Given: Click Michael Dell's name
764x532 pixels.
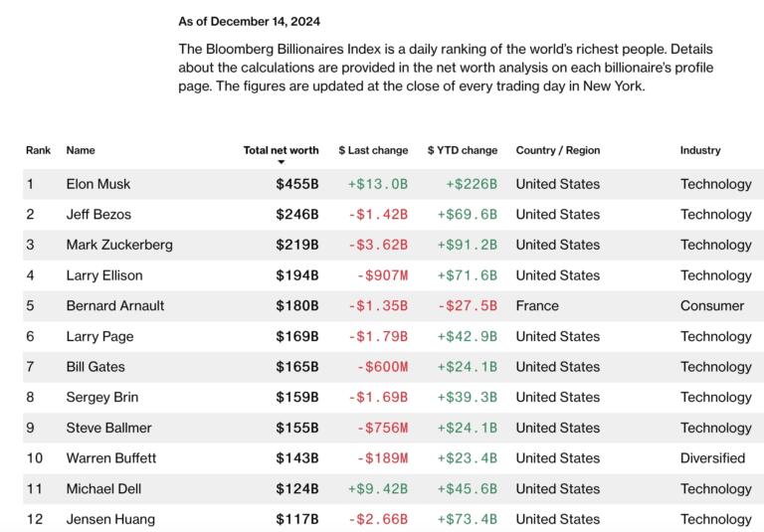Looking at the screenshot, I should click(103, 488).
